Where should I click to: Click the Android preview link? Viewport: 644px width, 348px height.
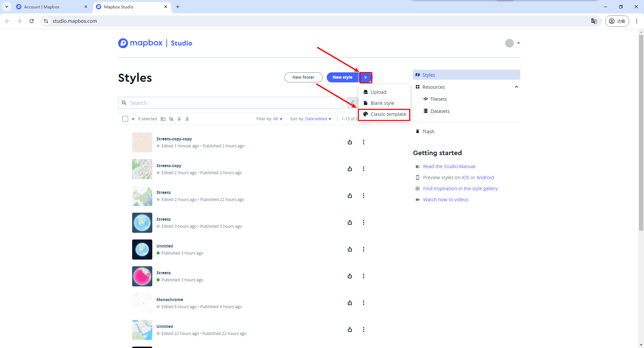[485, 178]
